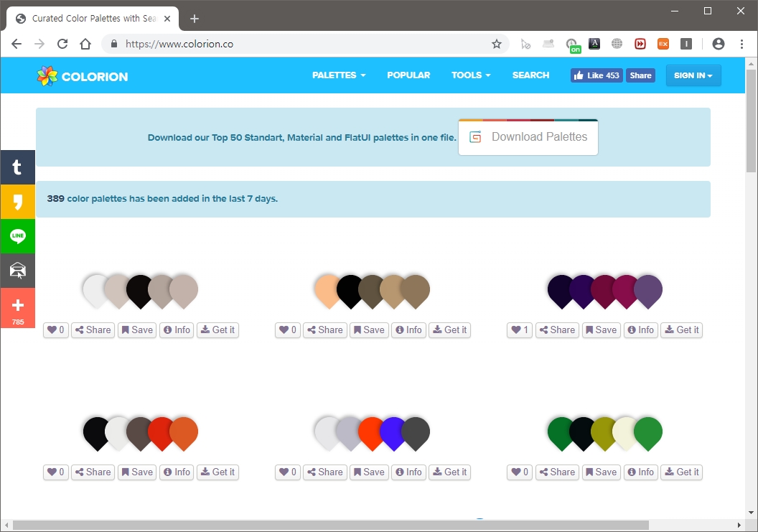This screenshot has height=532, width=758.
Task: Reload the page in Chrome
Action: click(62, 44)
